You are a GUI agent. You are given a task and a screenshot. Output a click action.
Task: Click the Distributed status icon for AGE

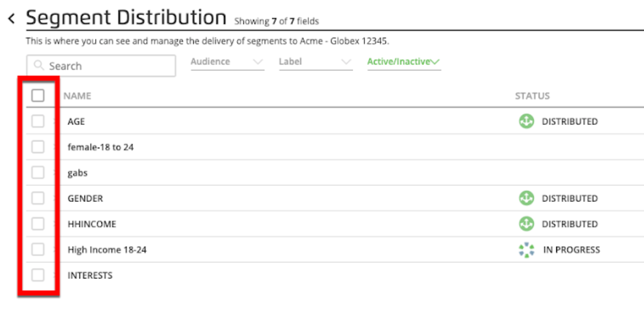[x=526, y=121]
